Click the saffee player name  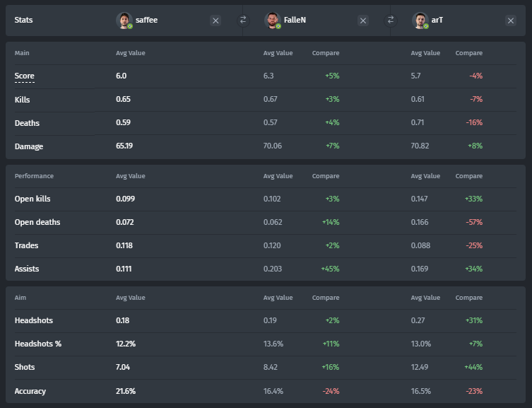(x=146, y=20)
